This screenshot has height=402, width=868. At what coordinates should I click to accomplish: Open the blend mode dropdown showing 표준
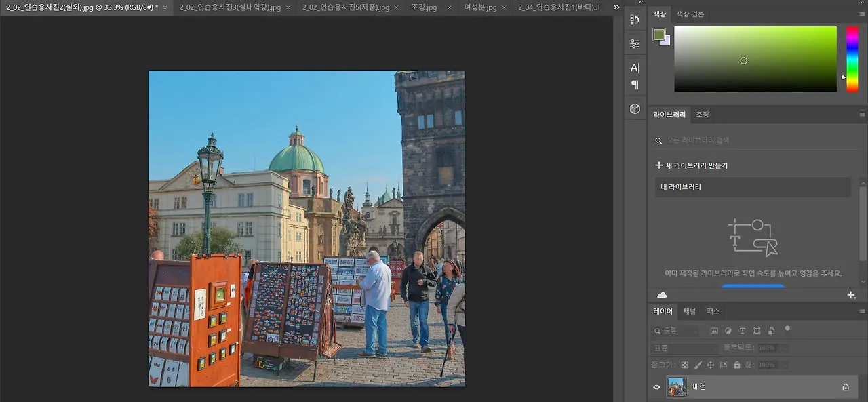pos(684,348)
